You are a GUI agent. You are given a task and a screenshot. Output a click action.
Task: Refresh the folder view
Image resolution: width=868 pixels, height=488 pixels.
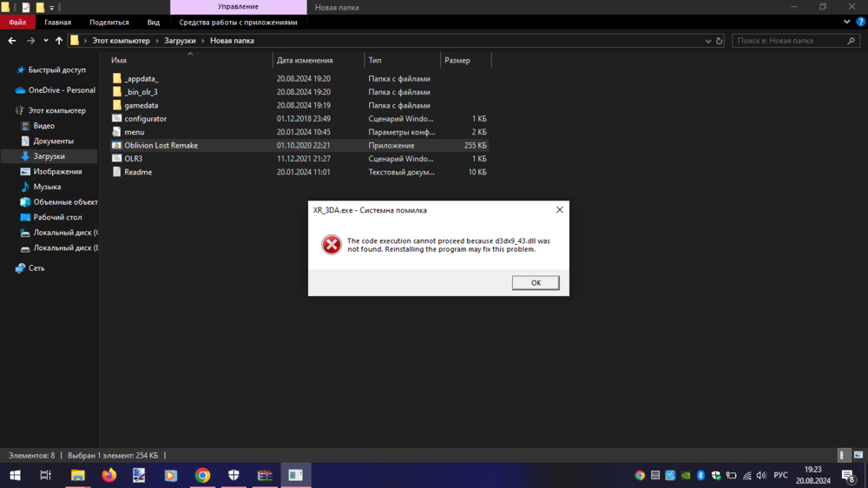tap(719, 41)
